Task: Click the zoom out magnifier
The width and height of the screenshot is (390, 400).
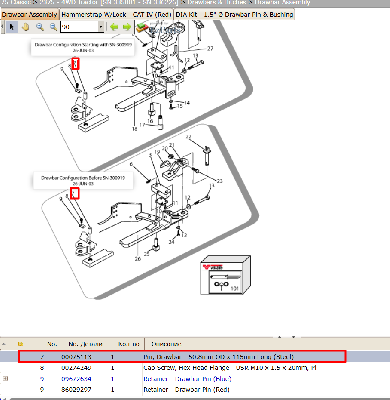Action: tap(53, 27)
